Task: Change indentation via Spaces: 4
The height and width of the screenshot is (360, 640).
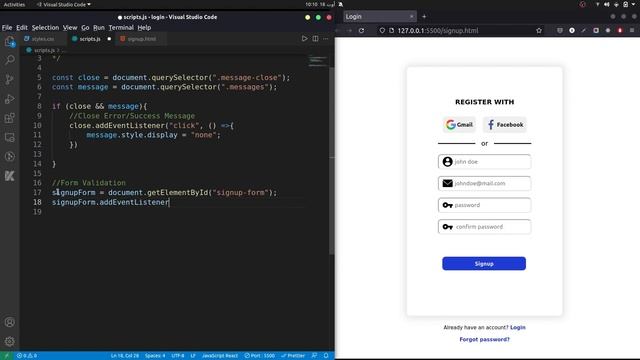Action: 155,356
